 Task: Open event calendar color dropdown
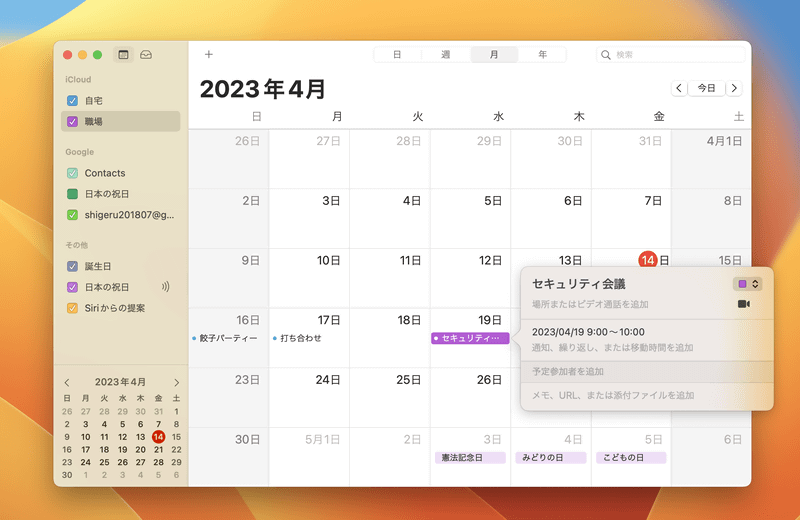pos(747,284)
